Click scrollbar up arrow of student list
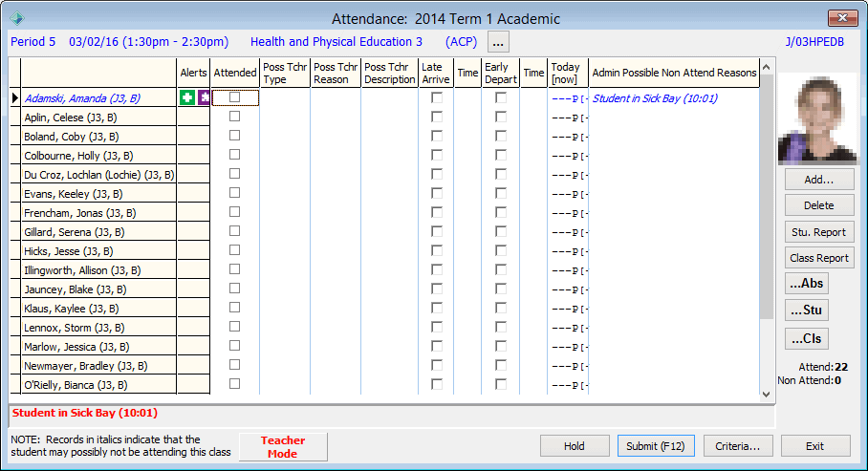868x471 pixels. 767,67
